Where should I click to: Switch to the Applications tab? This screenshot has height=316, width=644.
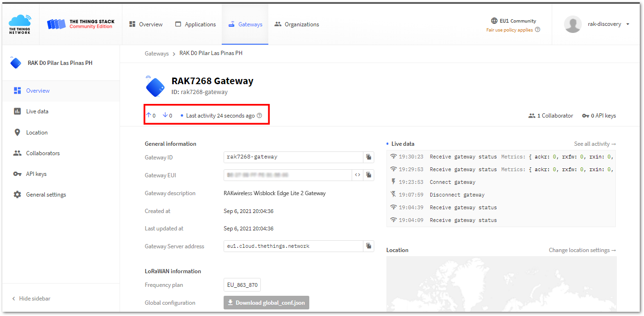pyautogui.click(x=195, y=24)
